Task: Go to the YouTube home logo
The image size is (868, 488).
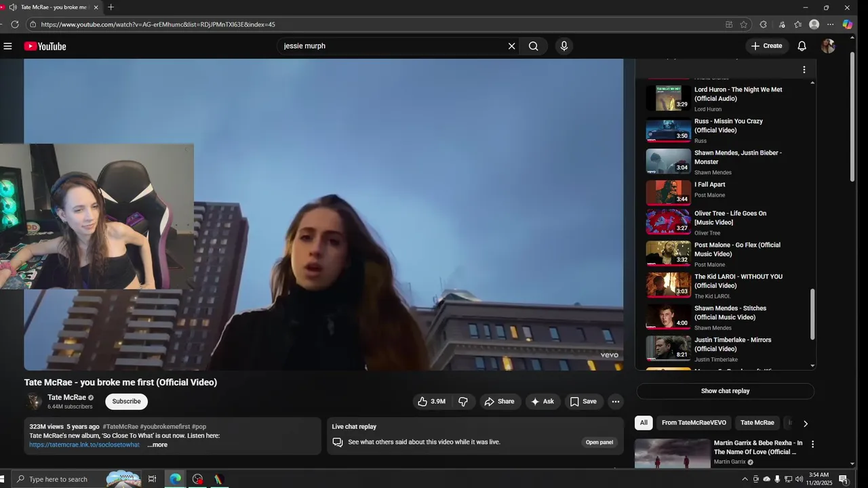Action: click(x=45, y=46)
